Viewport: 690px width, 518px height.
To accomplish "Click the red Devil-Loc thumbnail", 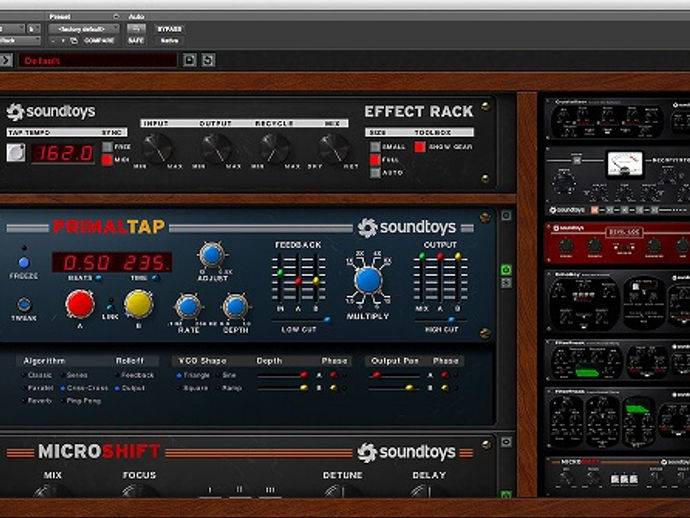I will [x=617, y=243].
